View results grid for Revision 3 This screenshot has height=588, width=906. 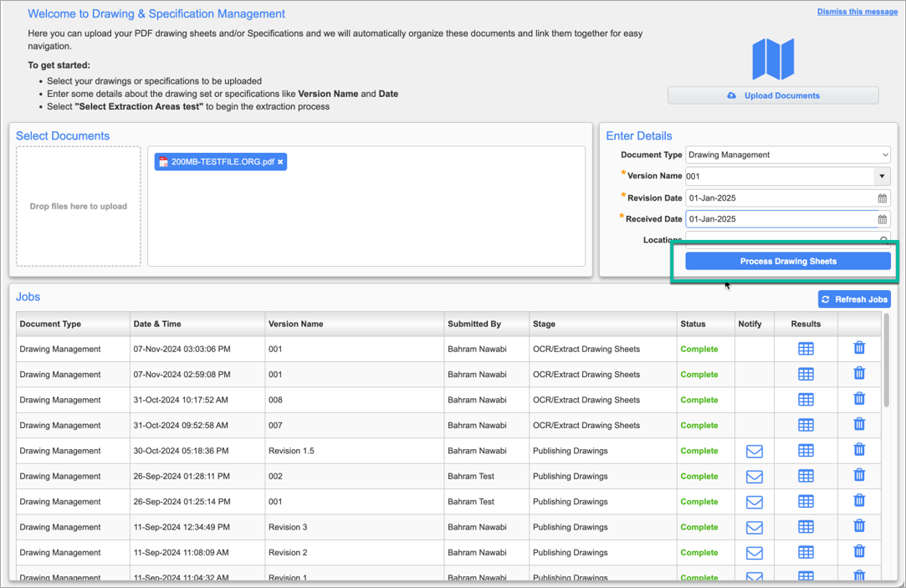[806, 527]
